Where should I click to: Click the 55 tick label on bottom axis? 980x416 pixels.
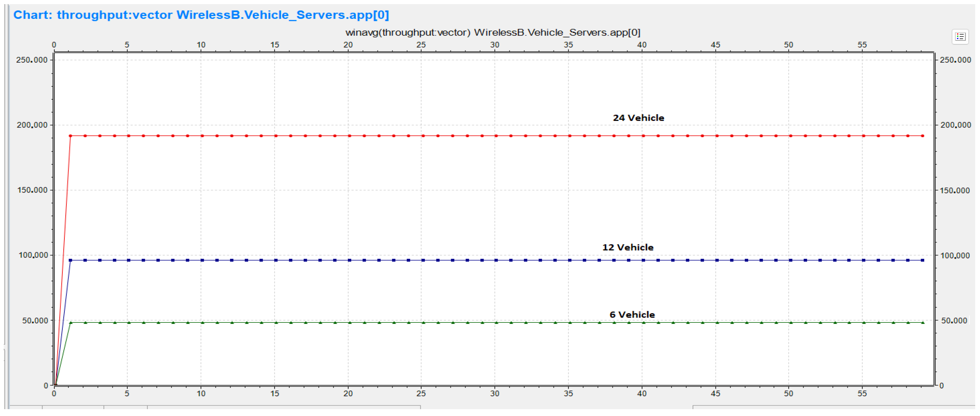click(862, 393)
